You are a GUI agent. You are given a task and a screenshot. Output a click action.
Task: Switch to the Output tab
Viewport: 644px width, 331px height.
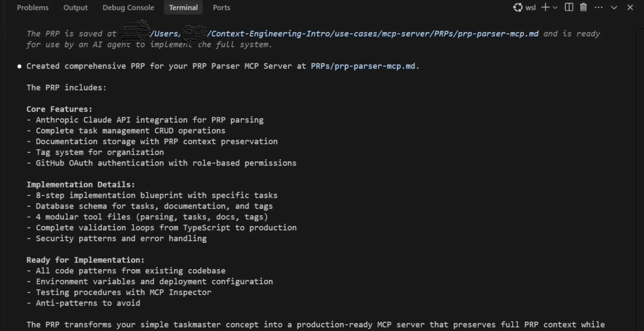point(75,8)
